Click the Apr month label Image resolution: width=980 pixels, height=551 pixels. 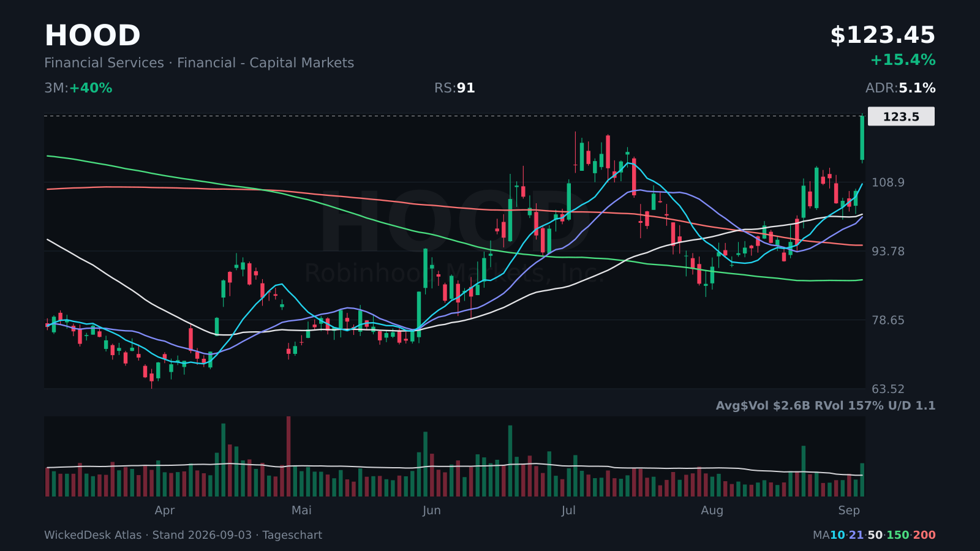point(165,511)
